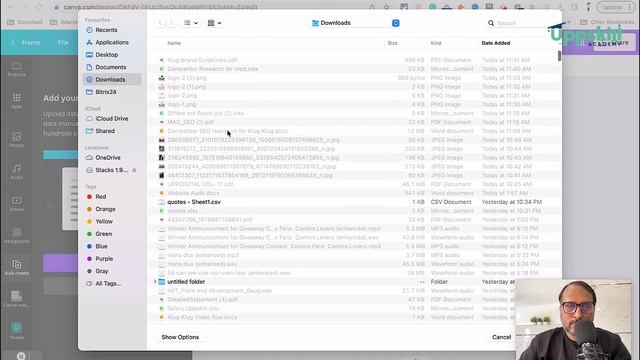Select the UPPDIGITAL VOL- 11.pdf row
The image size is (640, 360).
coord(354,184)
